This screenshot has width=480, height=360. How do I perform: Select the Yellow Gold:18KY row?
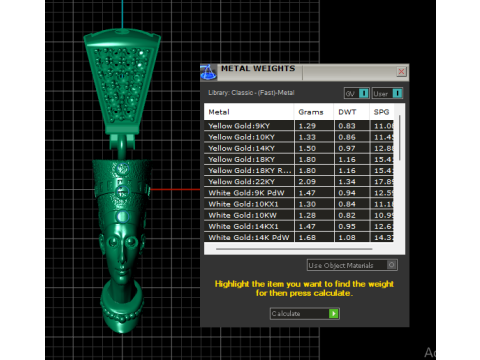(299, 159)
